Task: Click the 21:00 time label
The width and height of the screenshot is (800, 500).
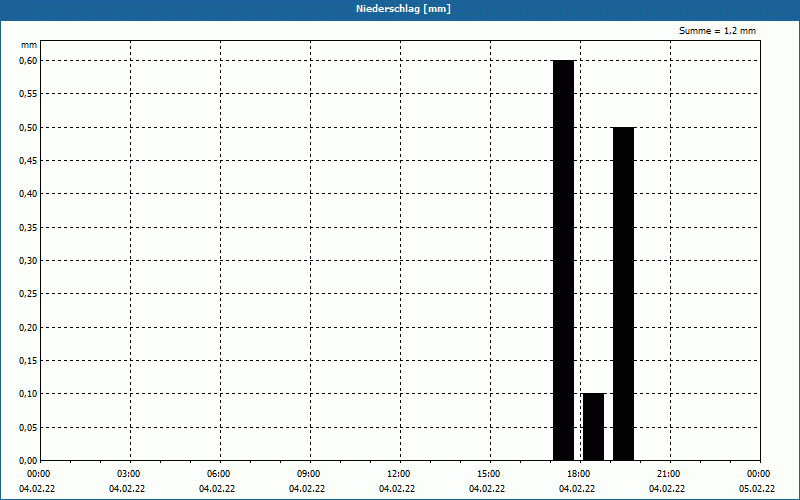Action: click(x=668, y=474)
